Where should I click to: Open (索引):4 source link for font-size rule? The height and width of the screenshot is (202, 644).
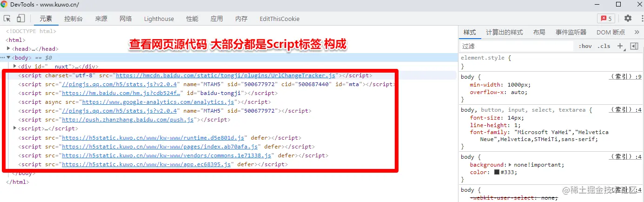point(625,110)
